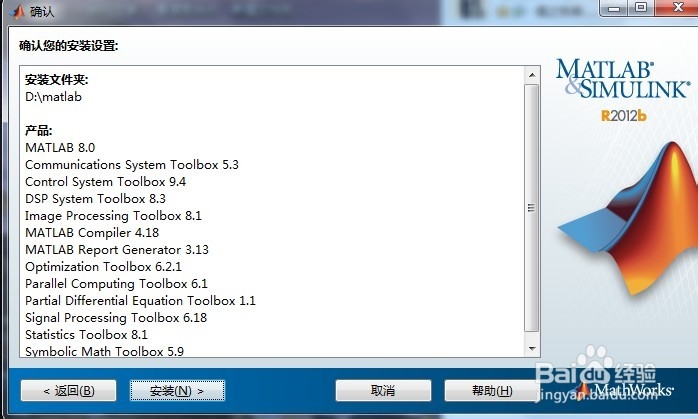Select Communications System Toolbox 5.3 line
Viewport: 698px width, 419px height.
132,165
